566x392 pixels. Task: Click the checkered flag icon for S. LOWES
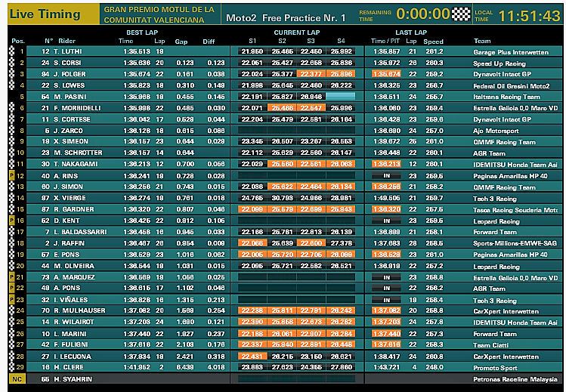pyautogui.click(x=11, y=85)
